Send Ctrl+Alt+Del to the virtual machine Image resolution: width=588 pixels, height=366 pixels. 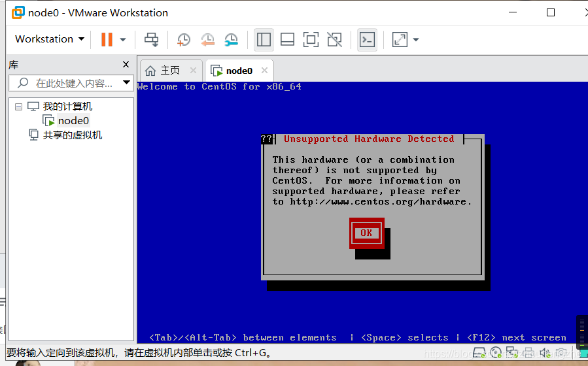point(152,39)
